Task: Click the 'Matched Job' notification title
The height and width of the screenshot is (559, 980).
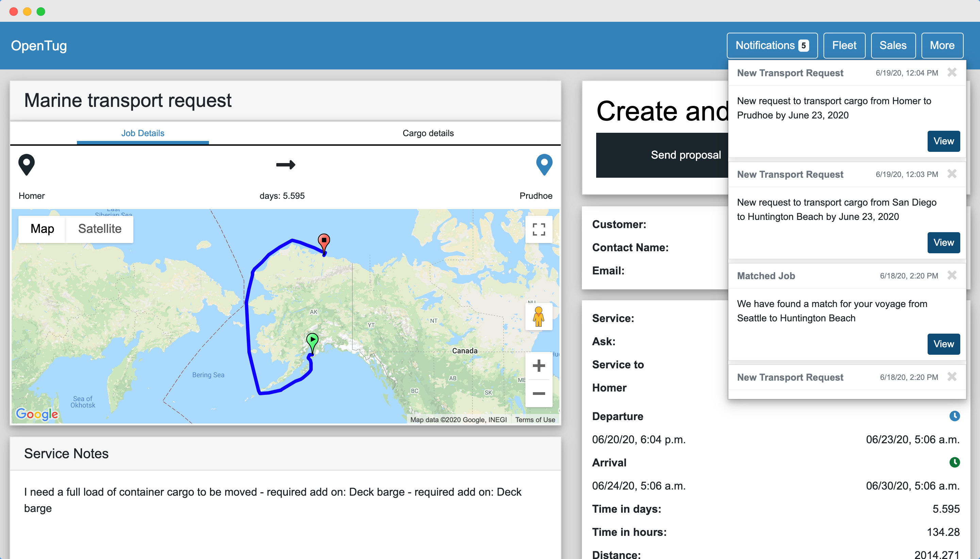Action: 766,276
